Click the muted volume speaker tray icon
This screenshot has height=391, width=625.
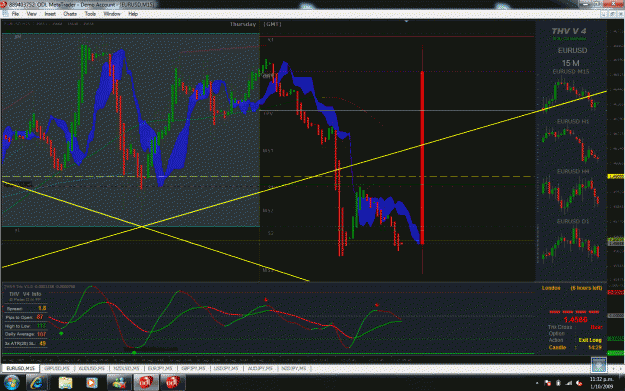579,383
